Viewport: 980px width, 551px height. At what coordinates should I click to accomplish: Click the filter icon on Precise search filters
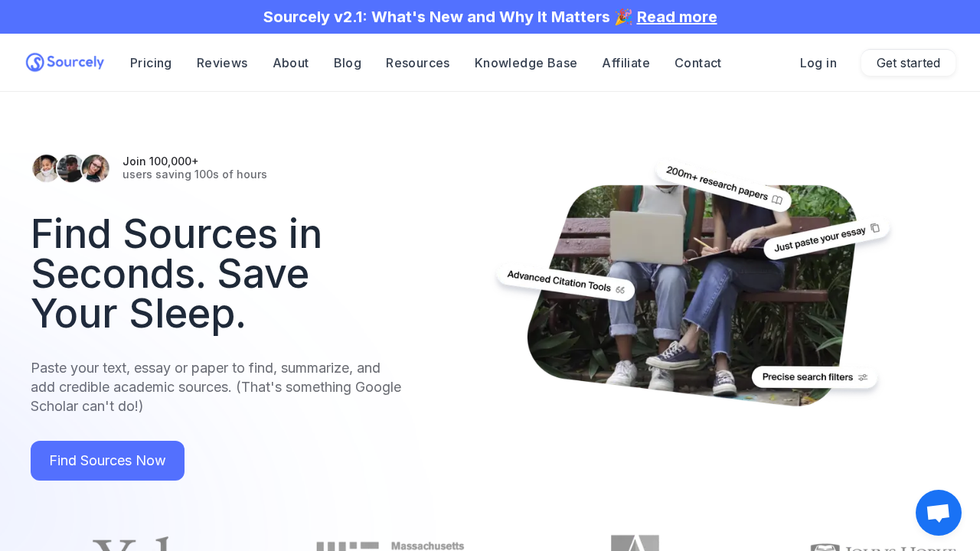[x=863, y=377]
